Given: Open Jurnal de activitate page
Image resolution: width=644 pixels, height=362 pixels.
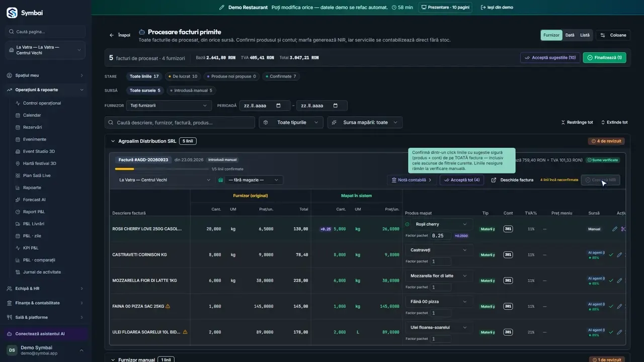Looking at the screenshot, I should [42, 272].
